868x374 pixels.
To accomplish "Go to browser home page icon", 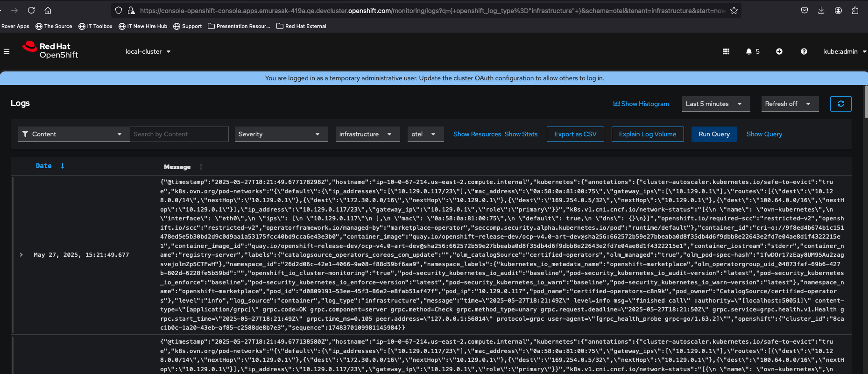I will (48, 10).
